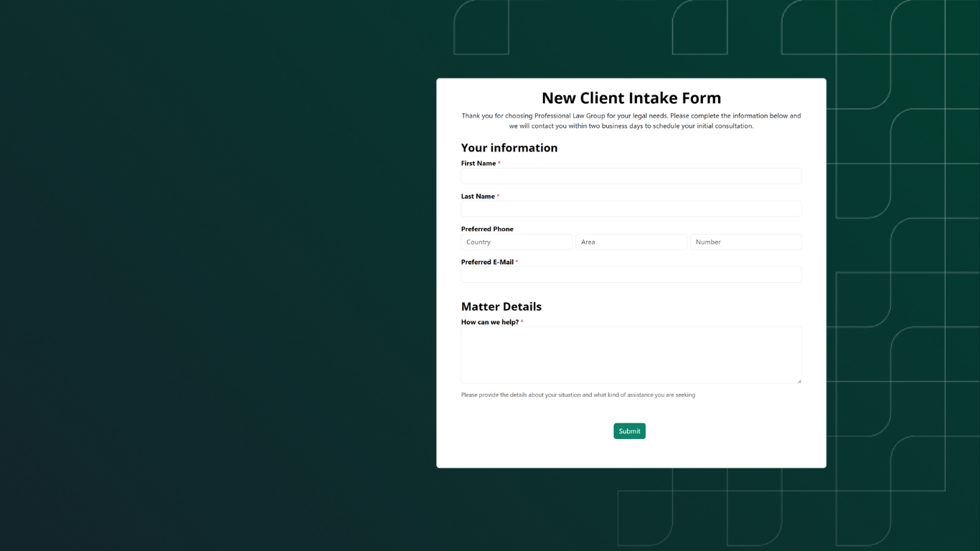This screenshot has width=980, height=551.
Task: Click the Last Name label
Action: tap(478, 197)
